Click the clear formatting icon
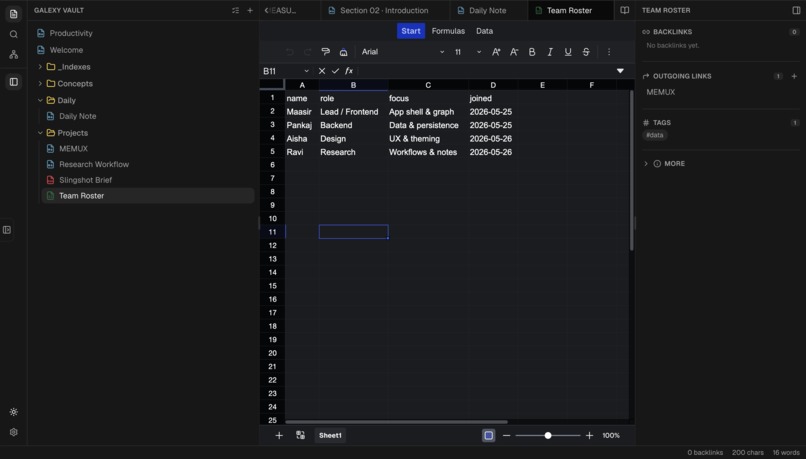 point(343,52)
